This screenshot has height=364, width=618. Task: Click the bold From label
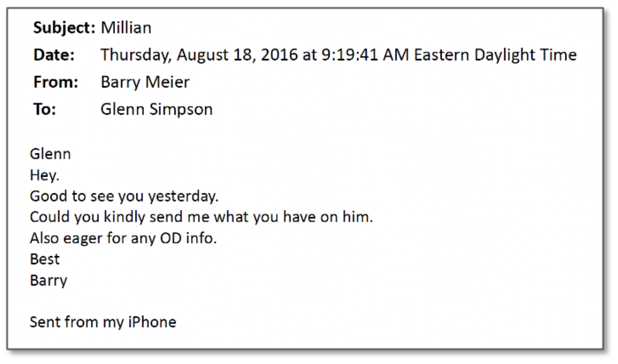click(x=56, y=82)
